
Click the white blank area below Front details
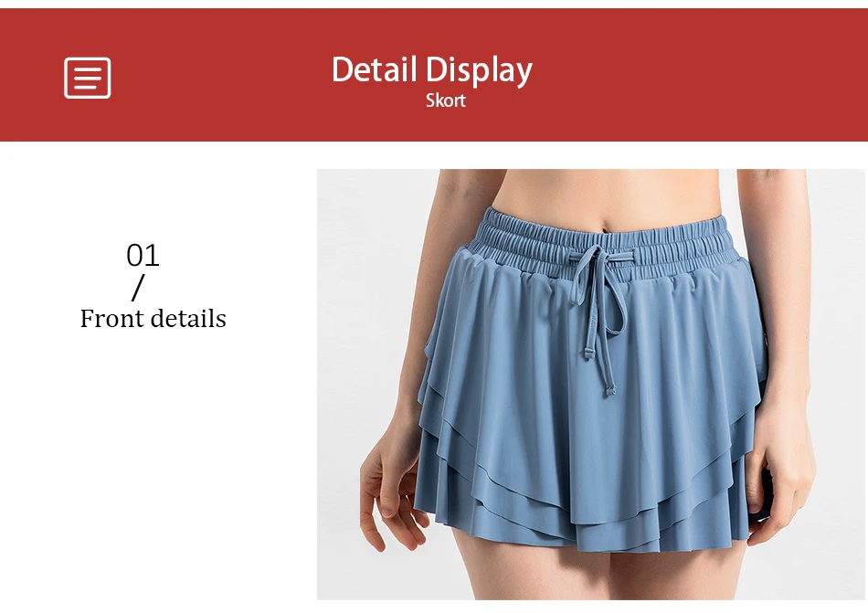point(155,470)
